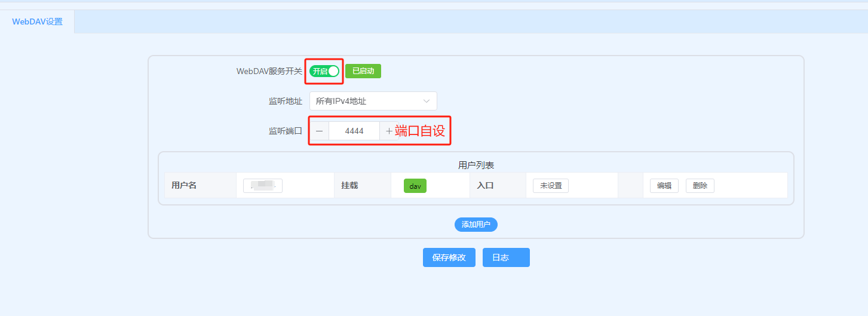Save changes with 保存修改 button

tap(449, 257)
